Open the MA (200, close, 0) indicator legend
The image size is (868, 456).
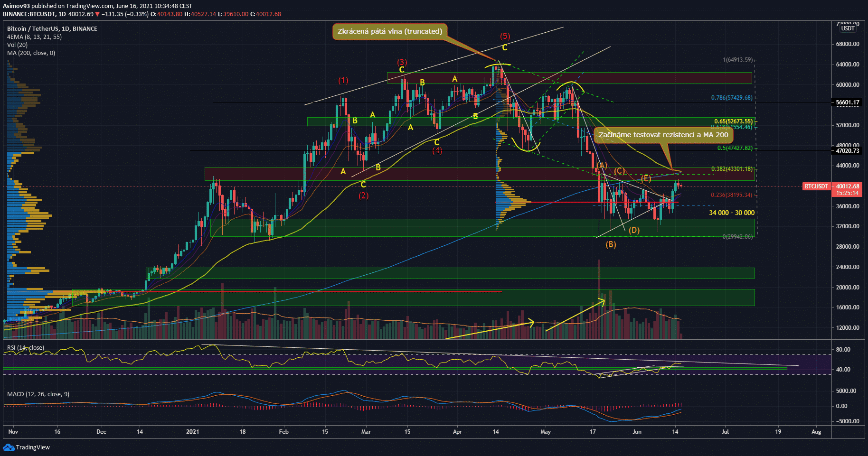pos(31,53)
